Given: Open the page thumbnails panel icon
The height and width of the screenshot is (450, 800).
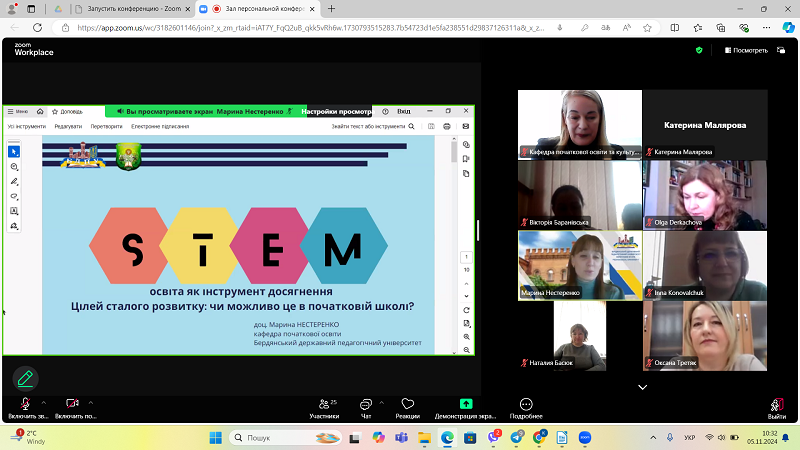Looking at the screenshot, I should pos(466,173).
